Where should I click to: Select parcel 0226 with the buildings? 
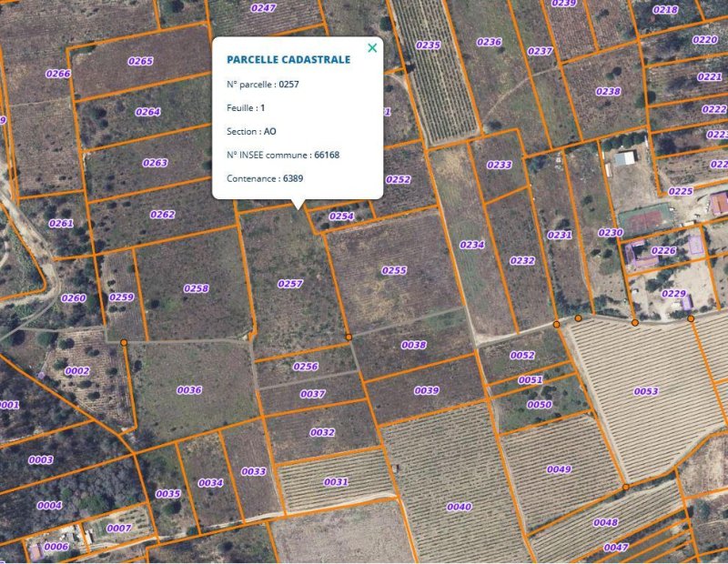[663, 250]
